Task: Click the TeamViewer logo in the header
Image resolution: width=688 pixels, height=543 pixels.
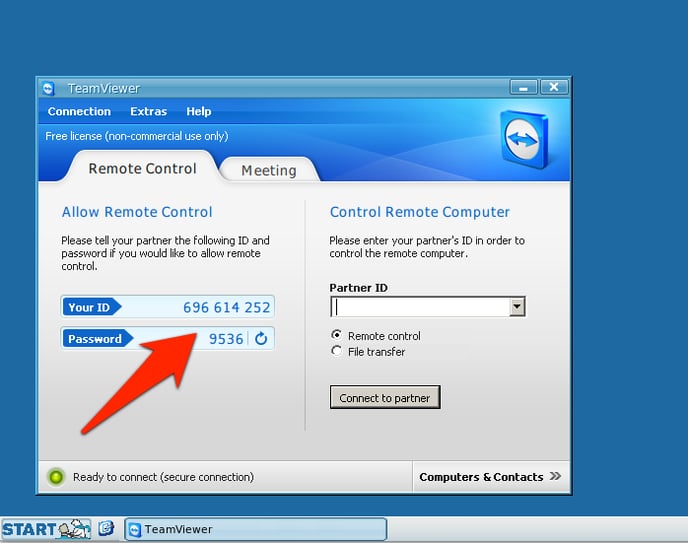Action: (524, 139)
